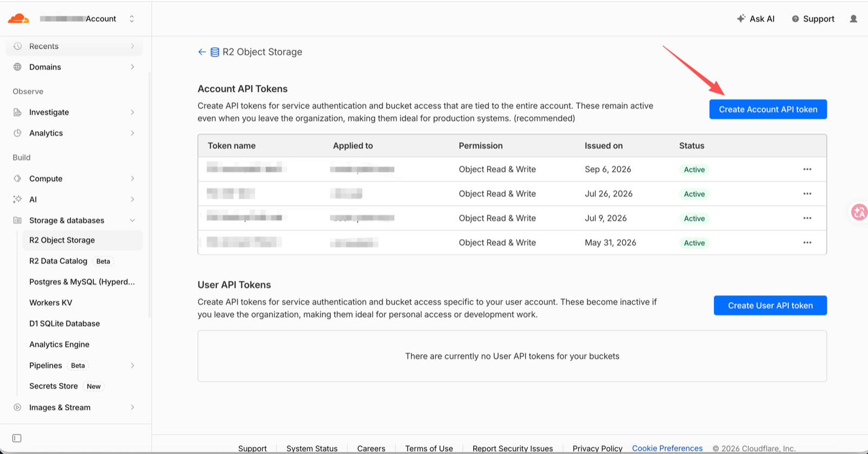Select Pipelines sidebar item
Image resolution: width=868 pixels, height=454 pixels.
point(82,365)
